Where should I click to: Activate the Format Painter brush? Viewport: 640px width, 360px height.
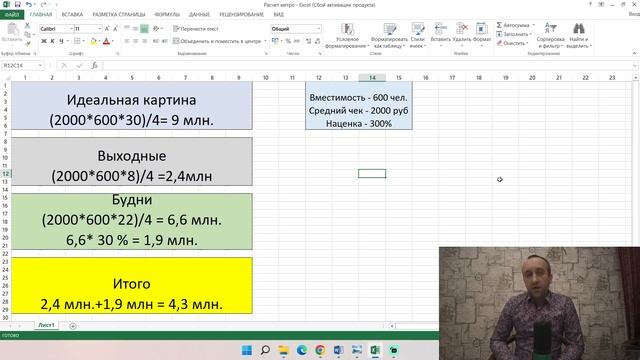(x=28, y=43)
